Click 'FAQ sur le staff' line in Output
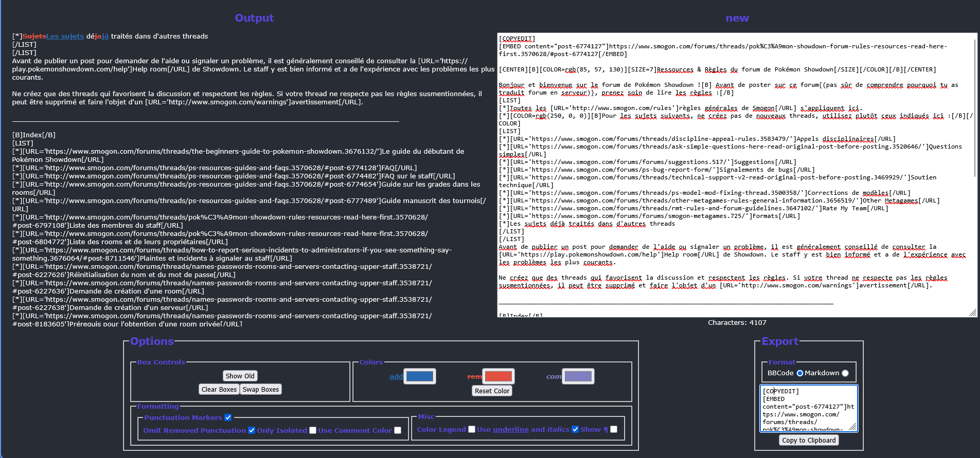This screenshot has height=458, width=980. (234, 176)
